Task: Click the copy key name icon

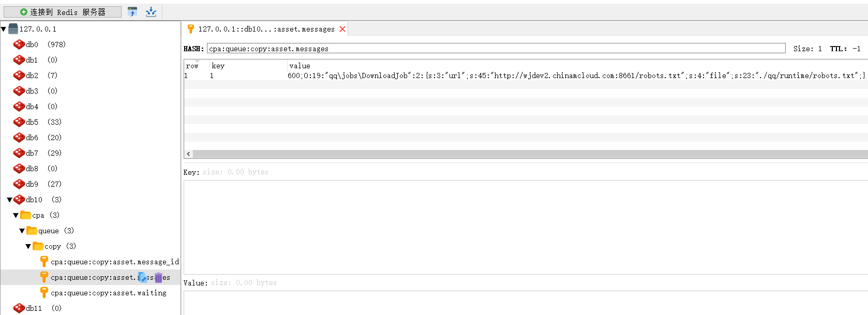Action: click(x=143, y=278)
